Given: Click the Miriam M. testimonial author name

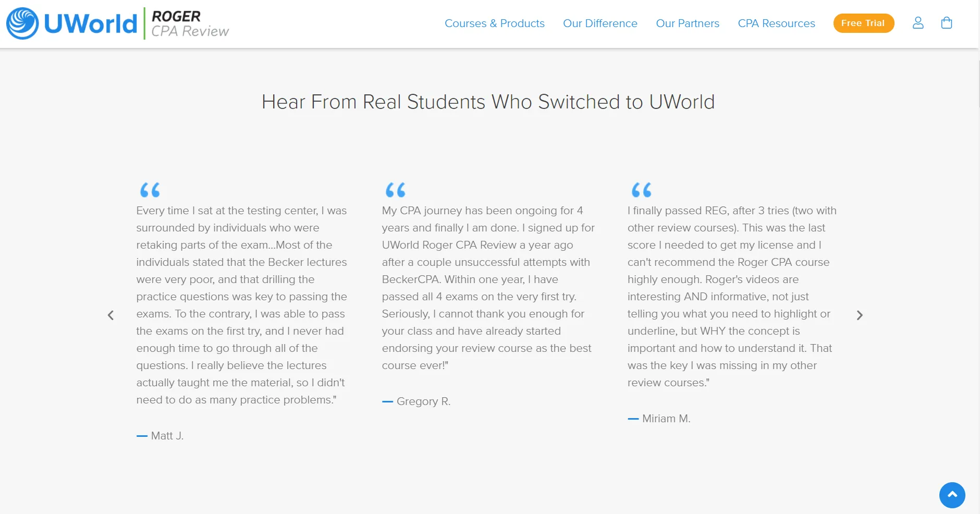Looking at the screenshot, I should click(x=666, y=419).
